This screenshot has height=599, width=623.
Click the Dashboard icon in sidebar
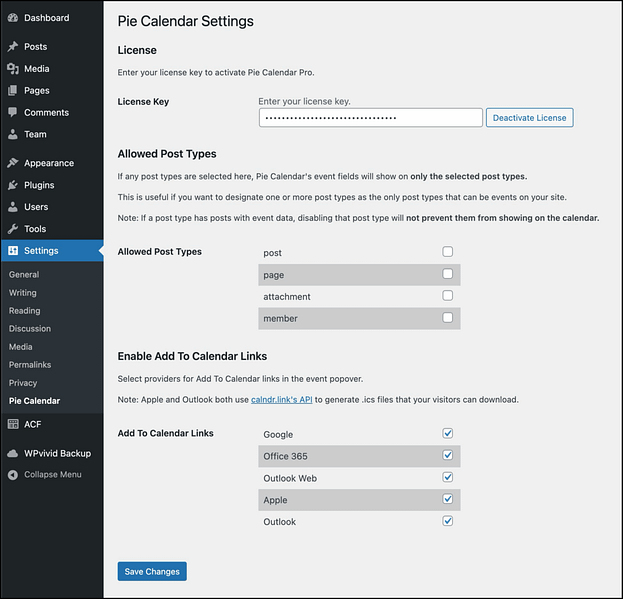coord(12,18)
